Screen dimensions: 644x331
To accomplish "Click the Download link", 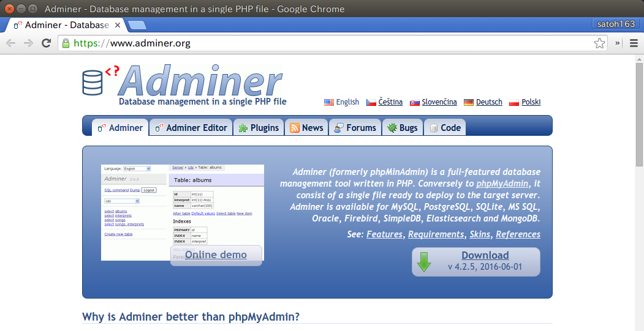I will pos(485,255).
